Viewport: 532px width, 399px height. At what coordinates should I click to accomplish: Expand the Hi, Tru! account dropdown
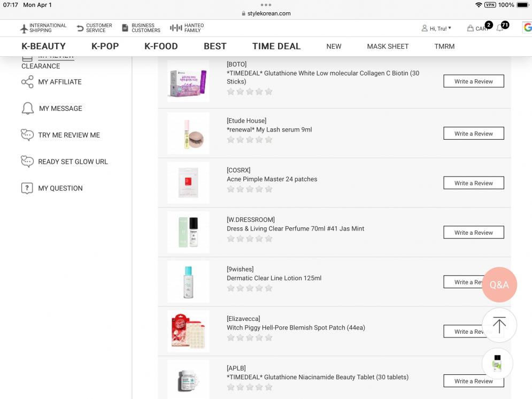436,28
